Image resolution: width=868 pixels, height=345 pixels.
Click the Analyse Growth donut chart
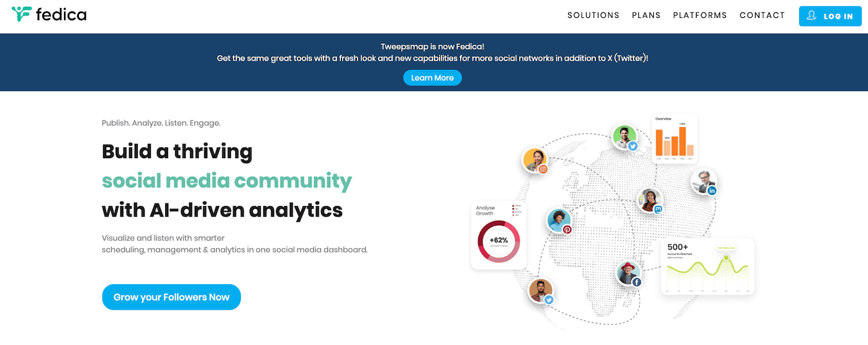click(499, 241)
